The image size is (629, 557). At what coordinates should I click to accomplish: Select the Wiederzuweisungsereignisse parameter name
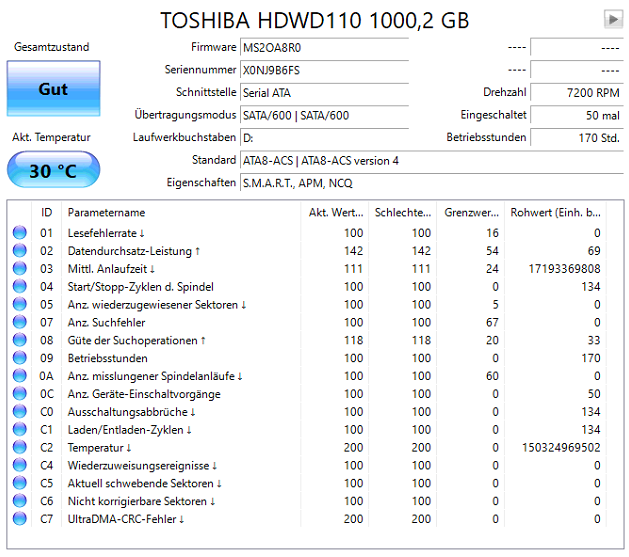[x=142, y=466]
